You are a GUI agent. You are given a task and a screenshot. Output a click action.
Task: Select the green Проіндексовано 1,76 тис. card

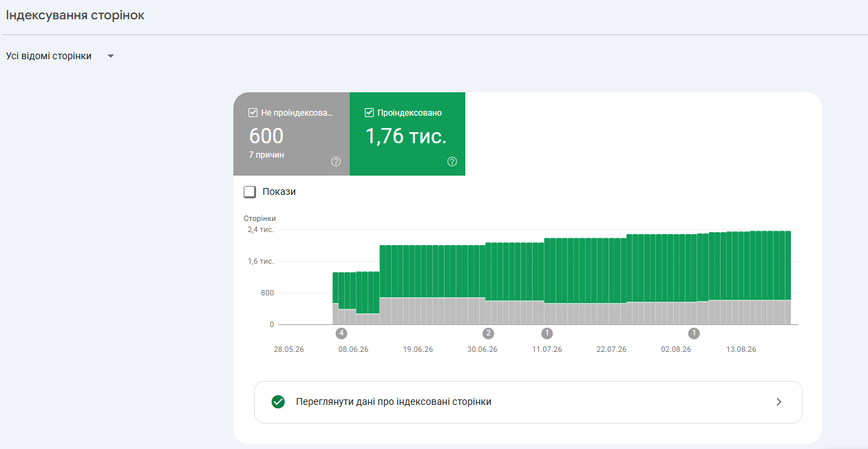tap(407, 134)
